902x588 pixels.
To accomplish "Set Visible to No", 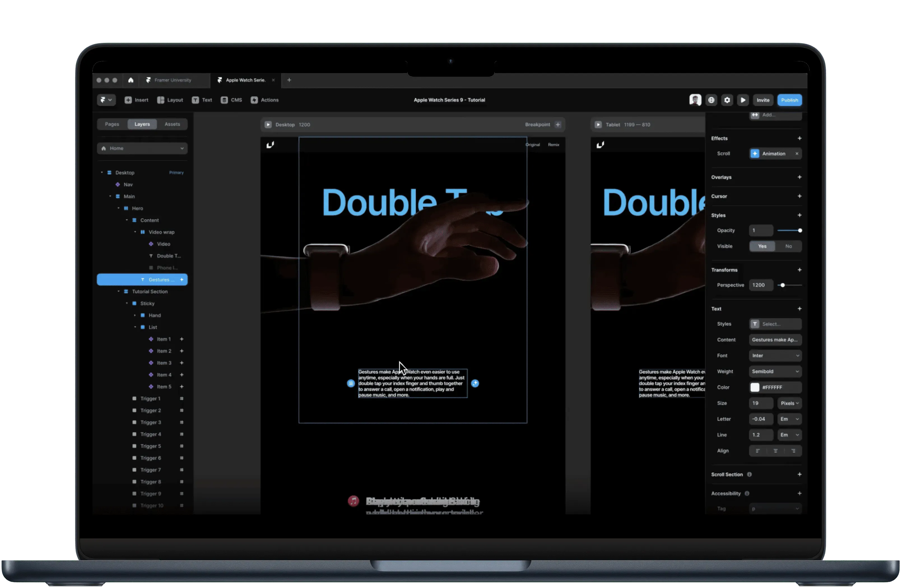I will click(788, 246).
